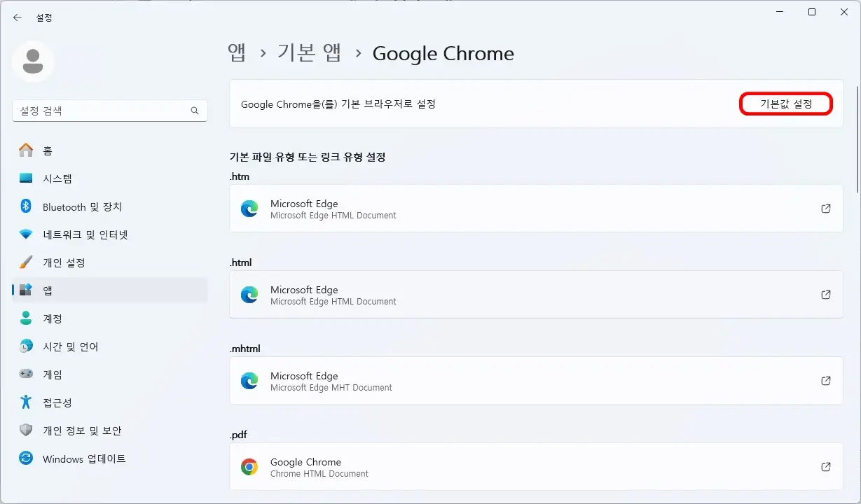Change the .pdf default Google Chrome row
This screenshot has width=861, height=504.
536,467
